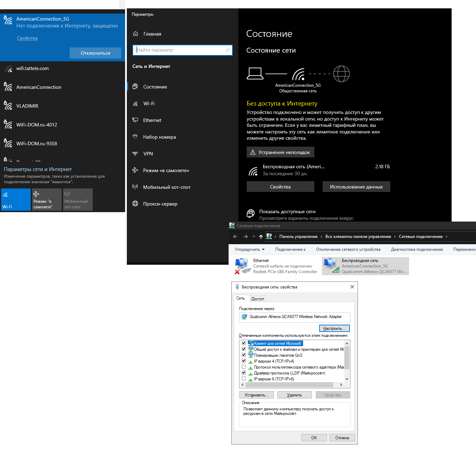The height and width of the screenshot is (464, 476).
Task: Click the Беспроводная сеть adapter icon
Action: tap(331, 266)
